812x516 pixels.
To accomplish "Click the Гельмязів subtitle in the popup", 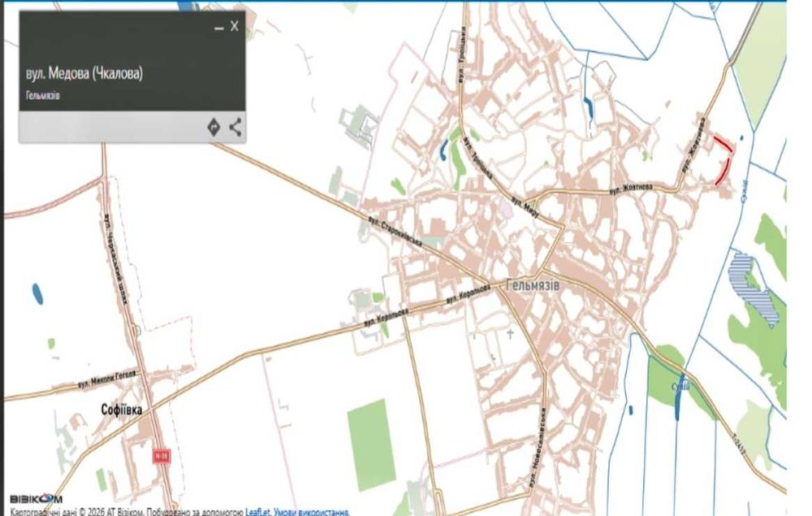I will coord(43,96).
